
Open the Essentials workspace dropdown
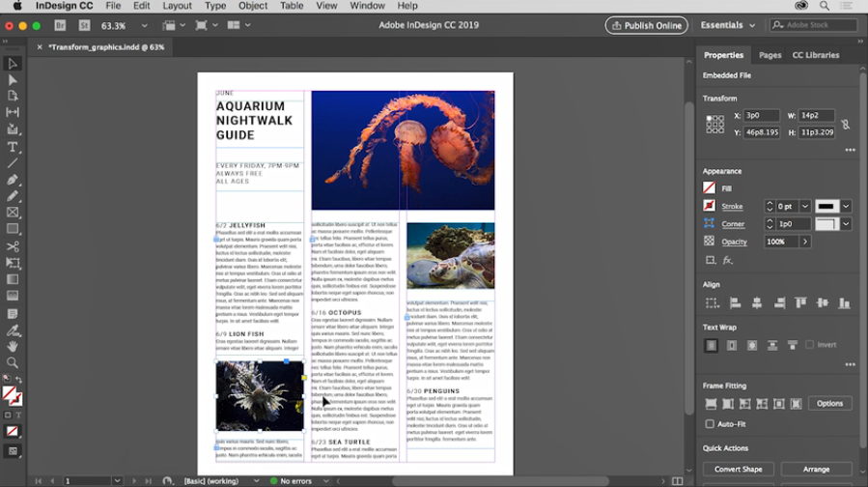click(x=729, y=25)
